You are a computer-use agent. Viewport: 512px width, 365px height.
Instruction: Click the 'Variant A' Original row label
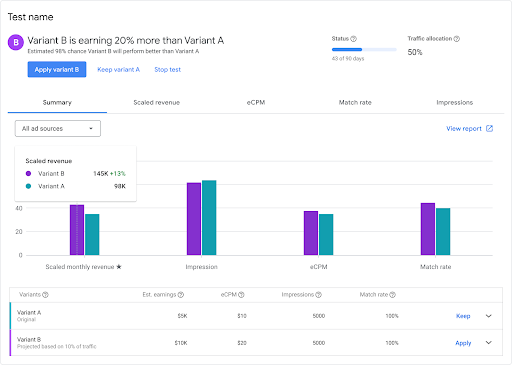(x=29, y=313)
